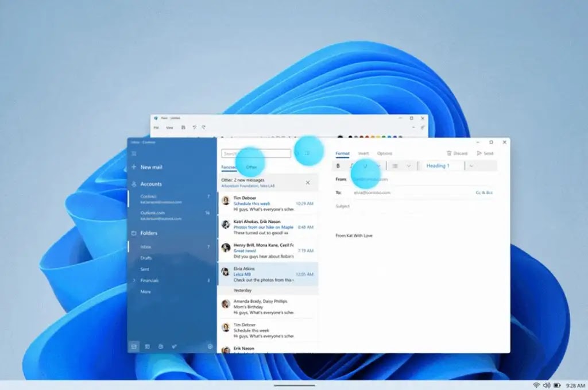The width and height of the screenshot is (588, 390).
Task: Open People icon in bottom bar
Action: (161, 346)
